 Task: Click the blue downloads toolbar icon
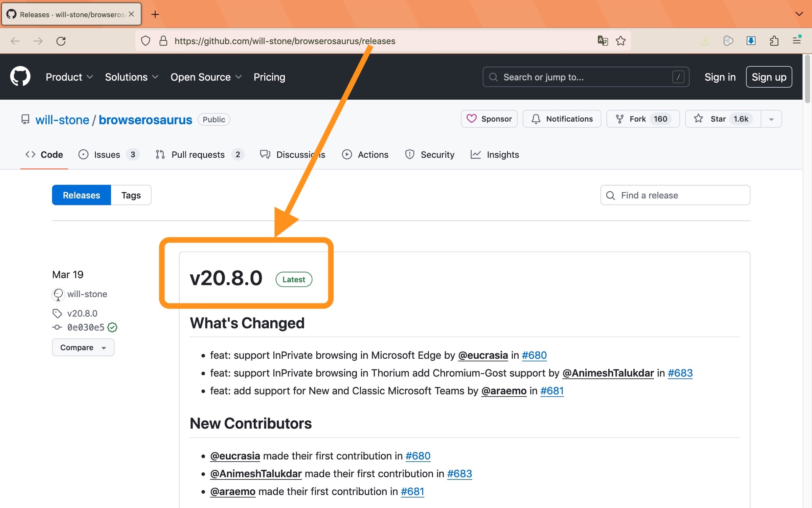pos(751,41)
